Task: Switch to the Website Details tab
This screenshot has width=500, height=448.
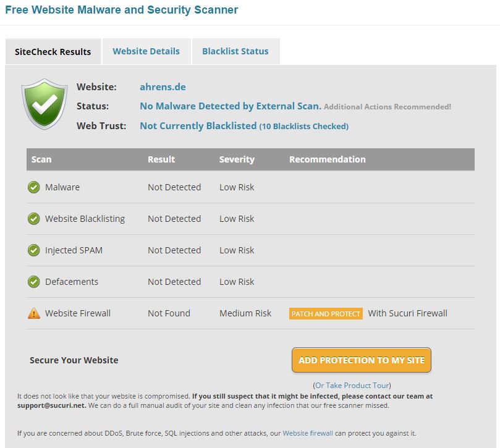Action: [146, 51]
